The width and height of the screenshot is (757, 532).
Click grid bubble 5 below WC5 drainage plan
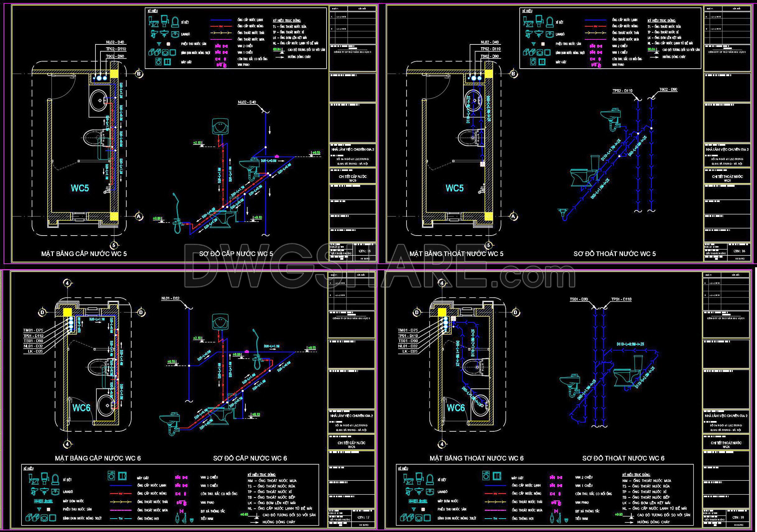coord(489,245)
